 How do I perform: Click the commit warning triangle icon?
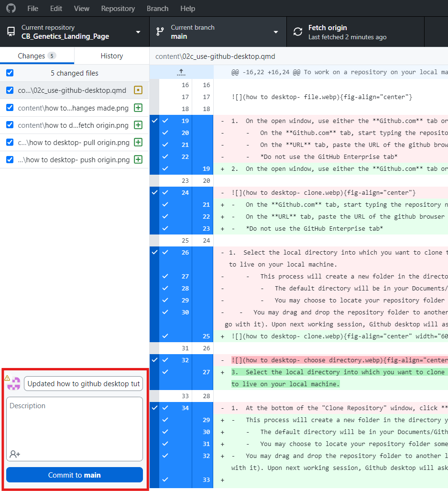pyautogui.click(x=7, y=378)
